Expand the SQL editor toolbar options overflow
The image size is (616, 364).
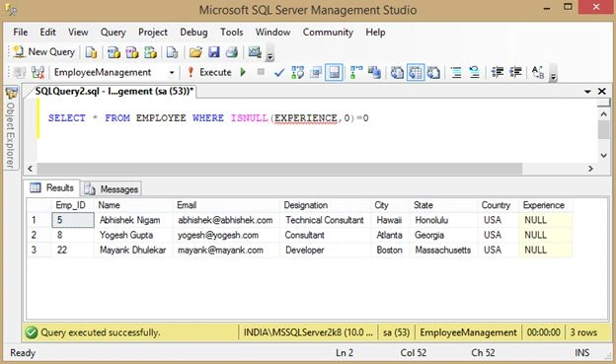[553, 76]
